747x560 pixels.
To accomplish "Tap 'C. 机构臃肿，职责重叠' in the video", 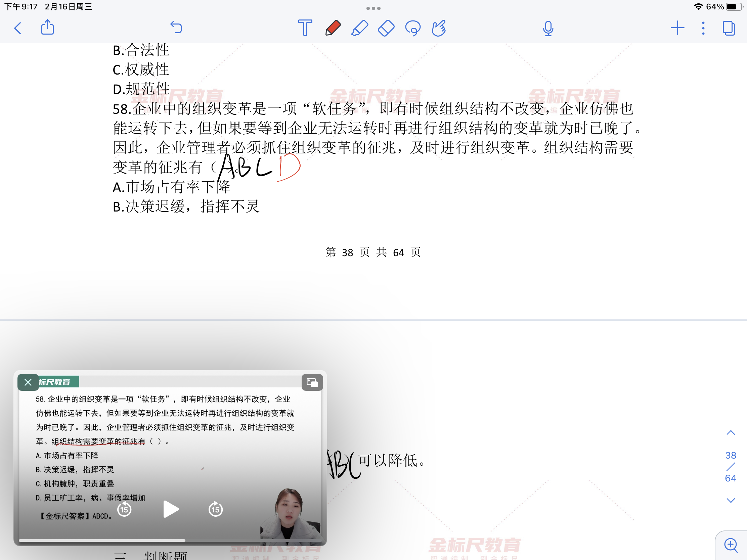I will [x=75, y=484].
